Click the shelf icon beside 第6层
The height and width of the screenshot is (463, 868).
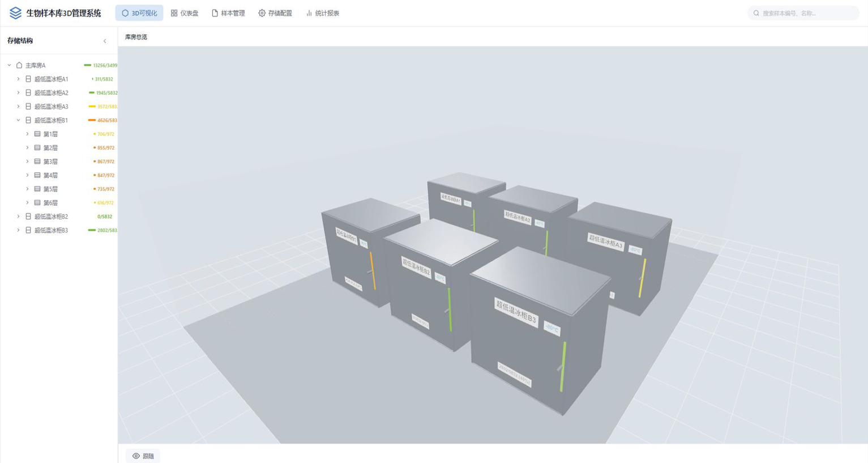point(37,203)
